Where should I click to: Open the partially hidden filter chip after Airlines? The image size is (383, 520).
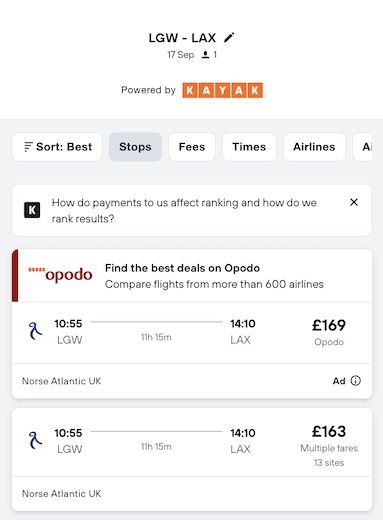(363, 147)
